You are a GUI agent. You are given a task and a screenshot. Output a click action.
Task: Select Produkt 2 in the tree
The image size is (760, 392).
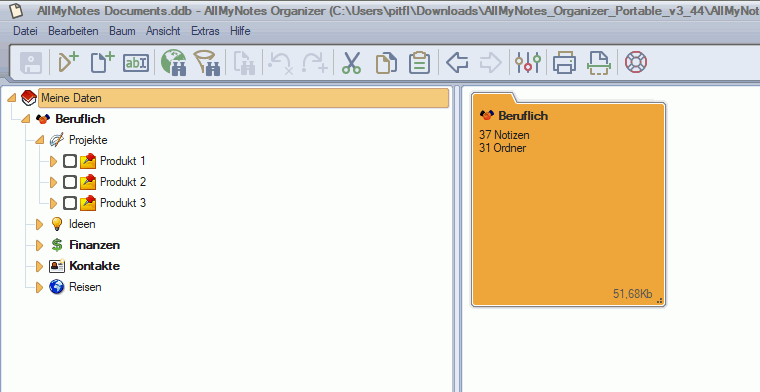tap(123, 182)
